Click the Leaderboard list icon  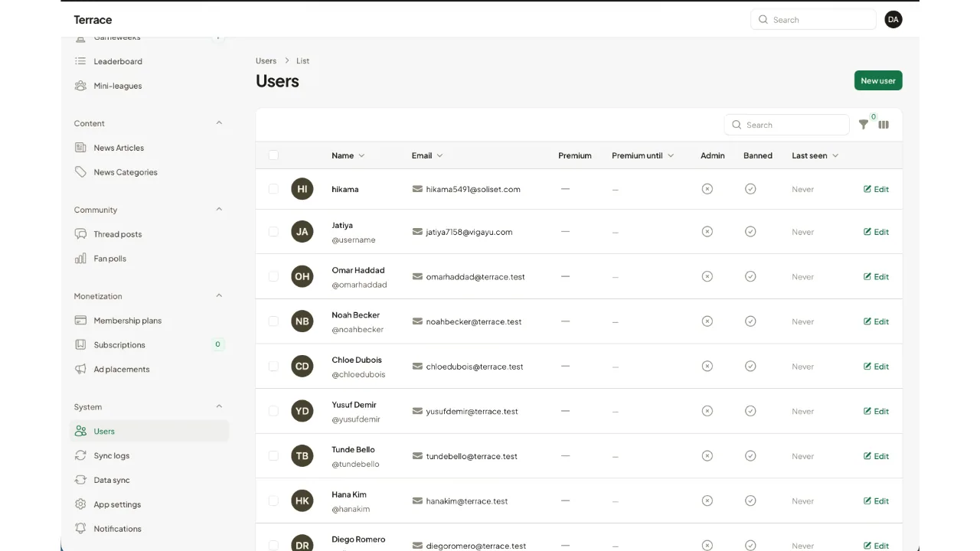click(80, 61)
